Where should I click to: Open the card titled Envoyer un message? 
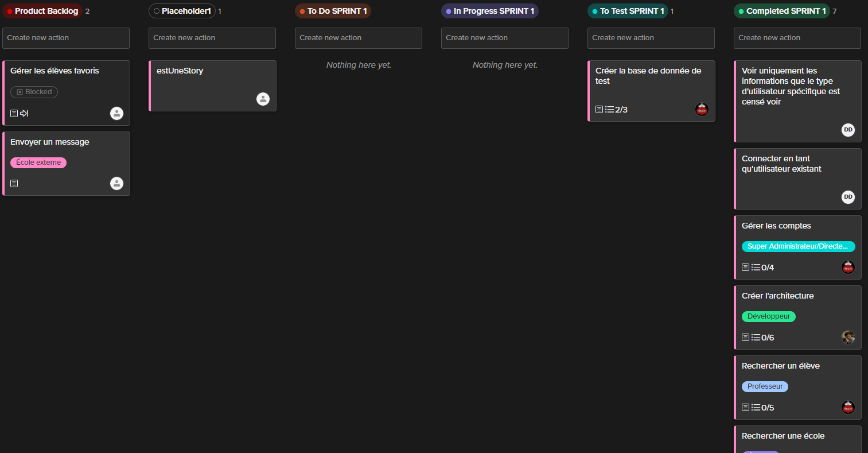pyautogui.click(x=66, y=164)
